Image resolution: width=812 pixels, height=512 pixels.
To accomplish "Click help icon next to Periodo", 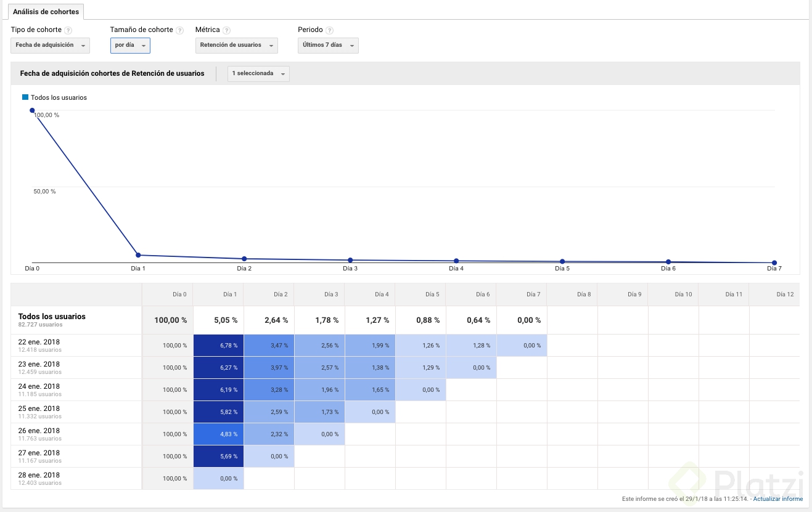I will pyautogui.click(x=330, y=30).
